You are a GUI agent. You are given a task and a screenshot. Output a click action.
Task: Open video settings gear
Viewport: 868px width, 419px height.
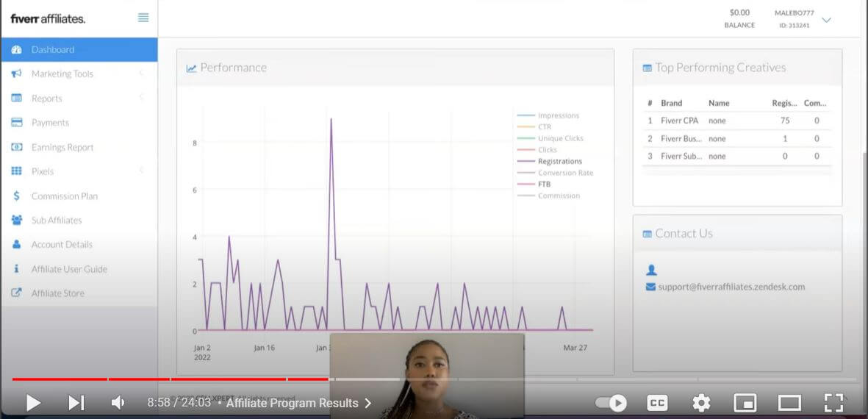[701, 403]
